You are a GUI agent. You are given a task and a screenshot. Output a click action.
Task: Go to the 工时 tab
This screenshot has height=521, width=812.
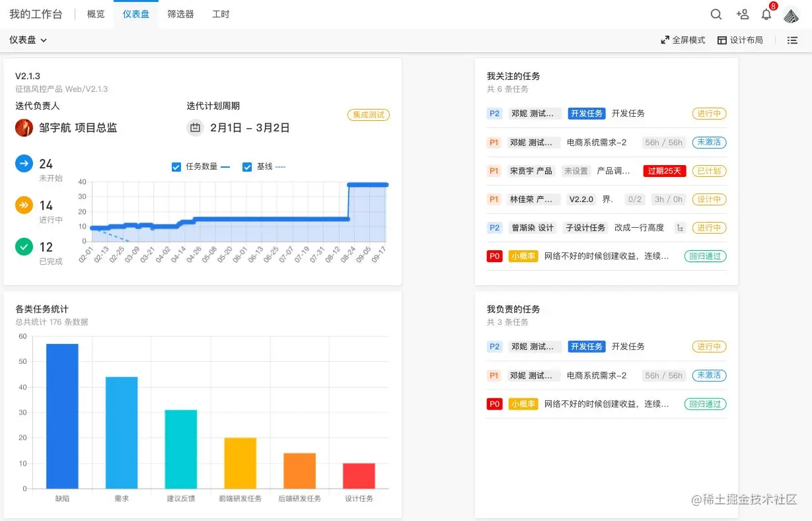(221, 15)
